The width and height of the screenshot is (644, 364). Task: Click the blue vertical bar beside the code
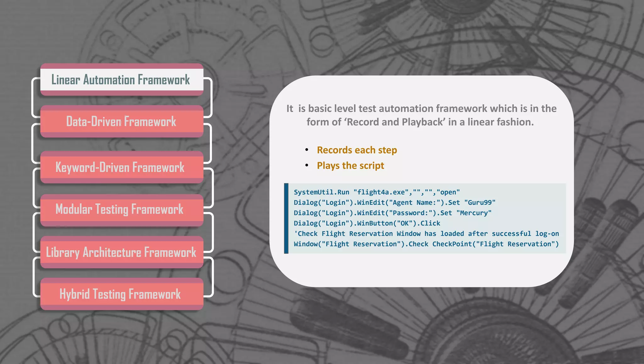click(286, 218)
